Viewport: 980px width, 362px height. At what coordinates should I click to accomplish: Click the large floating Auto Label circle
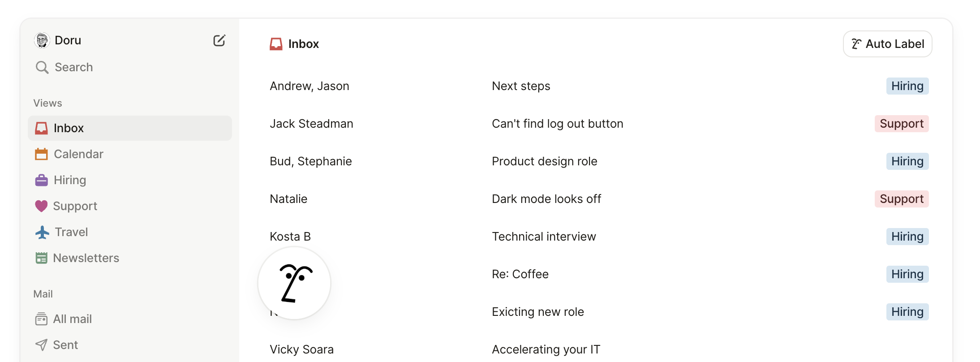(x=294, y=283)
